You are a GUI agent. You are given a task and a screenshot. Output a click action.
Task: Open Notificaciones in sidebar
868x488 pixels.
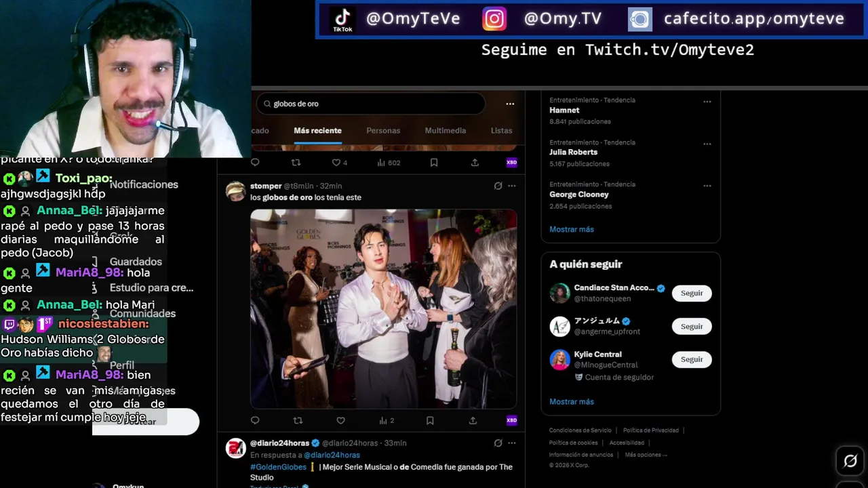pos(144,184)
